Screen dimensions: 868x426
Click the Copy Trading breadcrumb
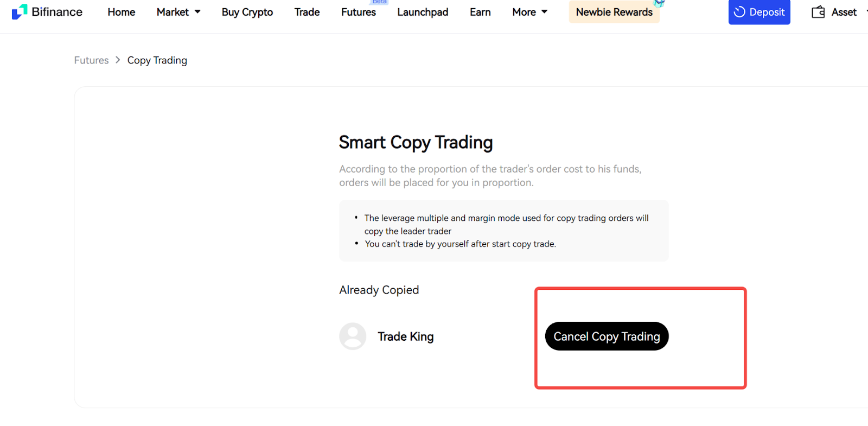[157, 60]
